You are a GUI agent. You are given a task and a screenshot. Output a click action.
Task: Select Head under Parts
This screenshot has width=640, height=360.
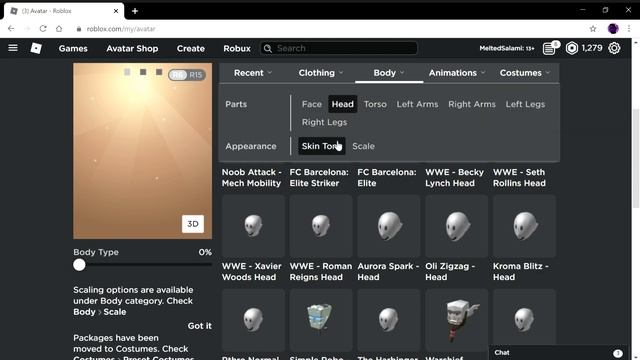click(342, 104)
